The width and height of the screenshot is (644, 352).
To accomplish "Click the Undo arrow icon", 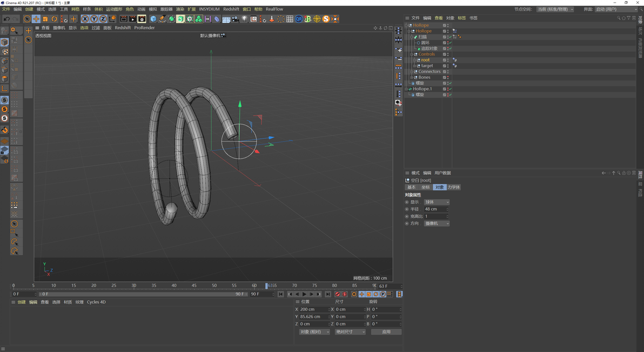I will click(6, 19).
